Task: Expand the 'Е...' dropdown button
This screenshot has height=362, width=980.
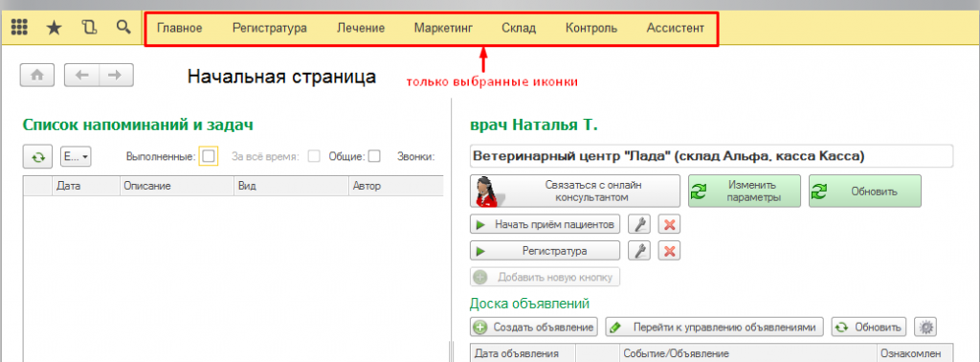Action: pos(76,156)
